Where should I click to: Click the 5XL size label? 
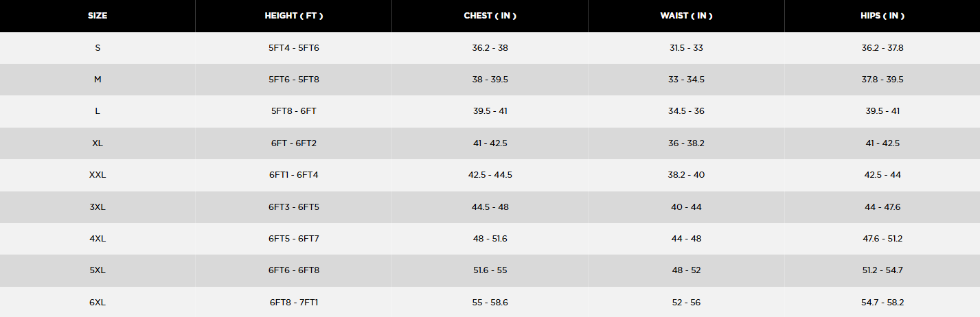98,270
